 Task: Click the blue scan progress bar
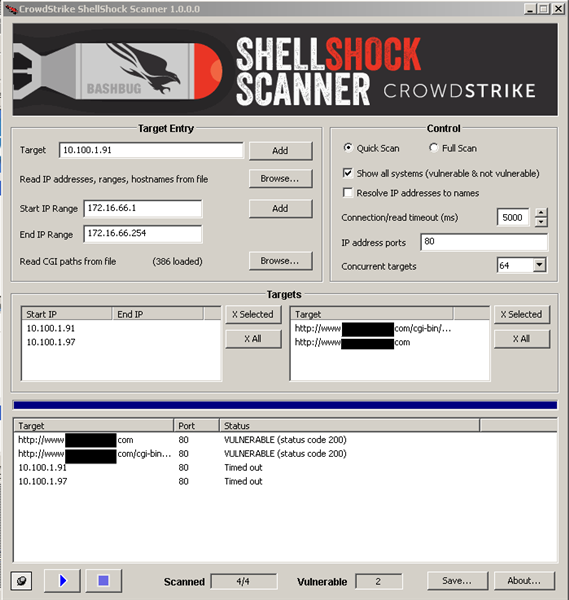click(285, 405)
